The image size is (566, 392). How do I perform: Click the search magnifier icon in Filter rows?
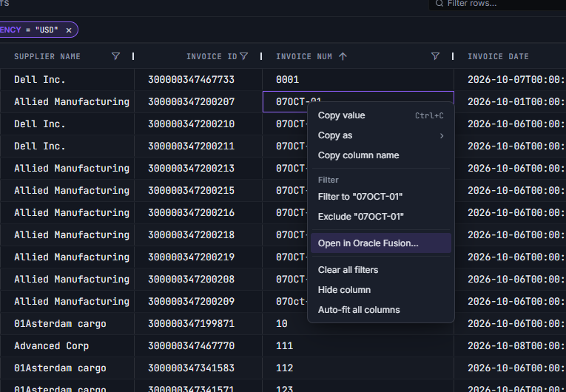(439, 4)
